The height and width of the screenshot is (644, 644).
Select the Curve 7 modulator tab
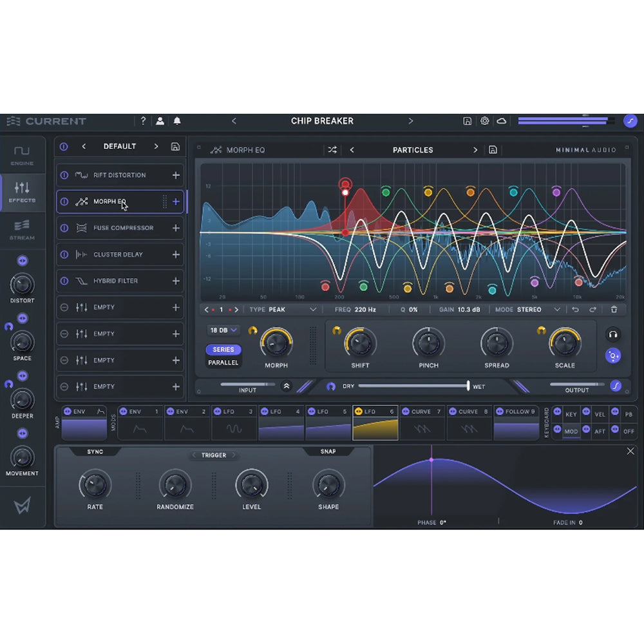[x=422, y=422]
